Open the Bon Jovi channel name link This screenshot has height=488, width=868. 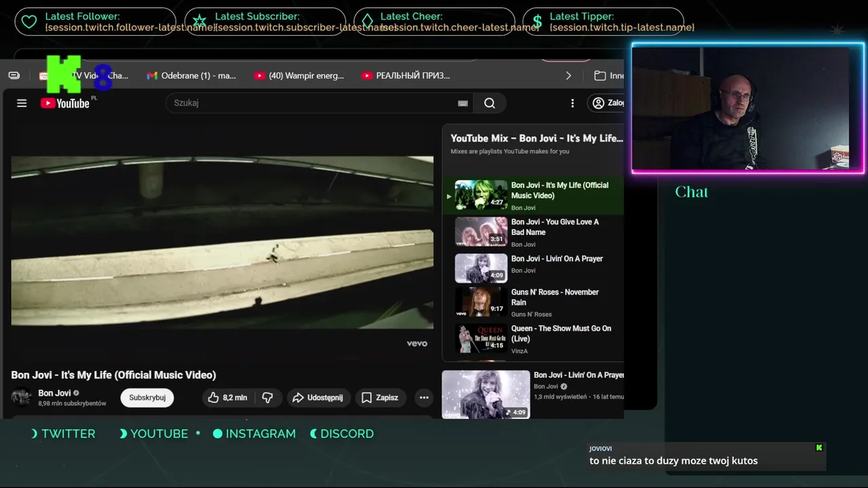54,393
